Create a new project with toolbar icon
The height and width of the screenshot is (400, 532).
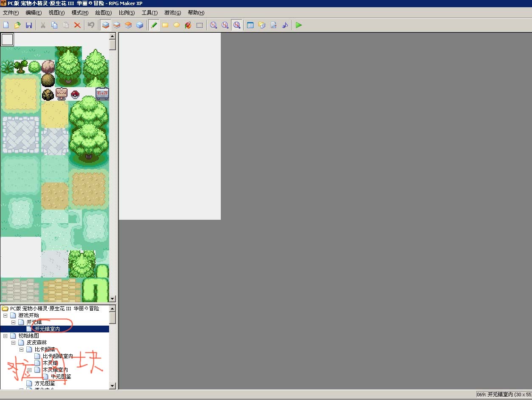click(x=6, y=25)
